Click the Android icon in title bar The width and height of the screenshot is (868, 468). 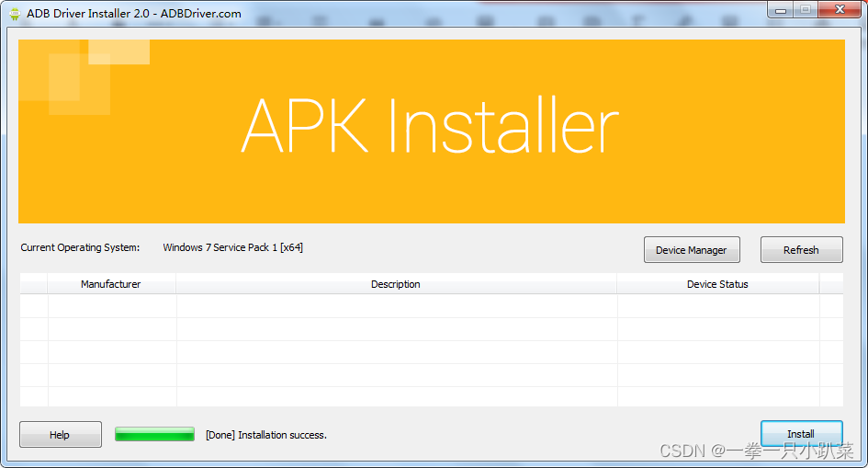coord(15,14)
